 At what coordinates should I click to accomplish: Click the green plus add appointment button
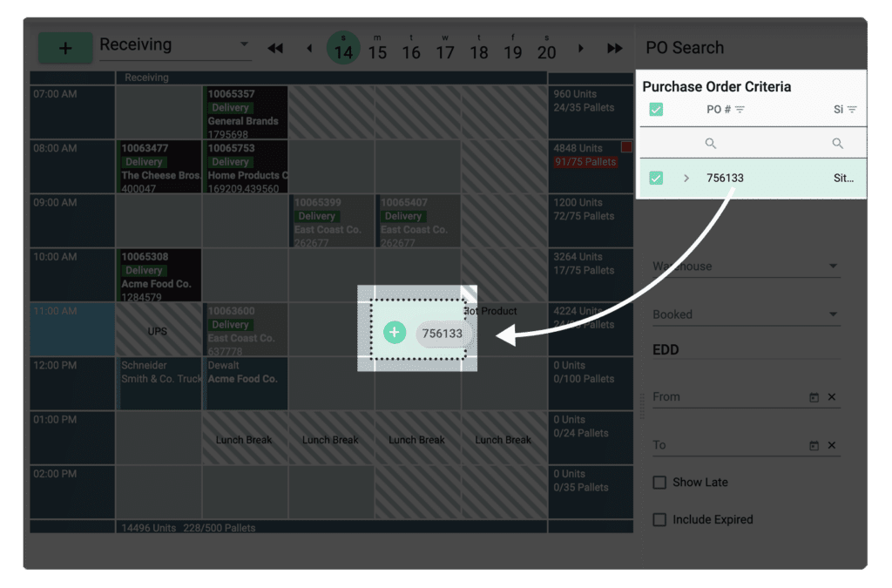[x=65, y=48]
